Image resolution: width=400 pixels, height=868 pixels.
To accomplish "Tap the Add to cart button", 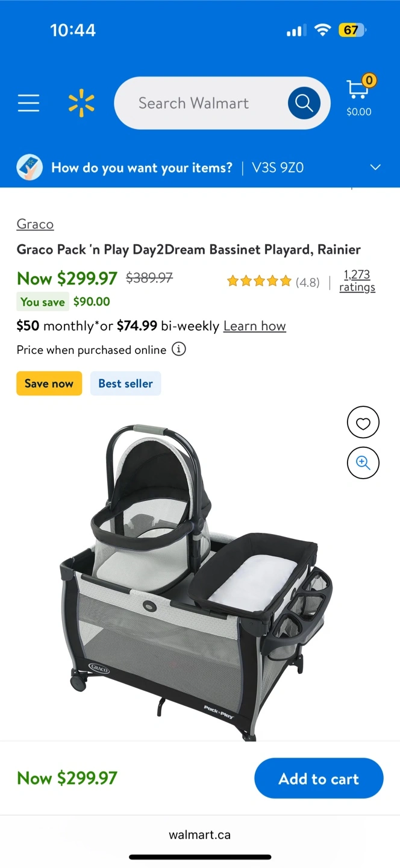I will click(x=319, y=778).
